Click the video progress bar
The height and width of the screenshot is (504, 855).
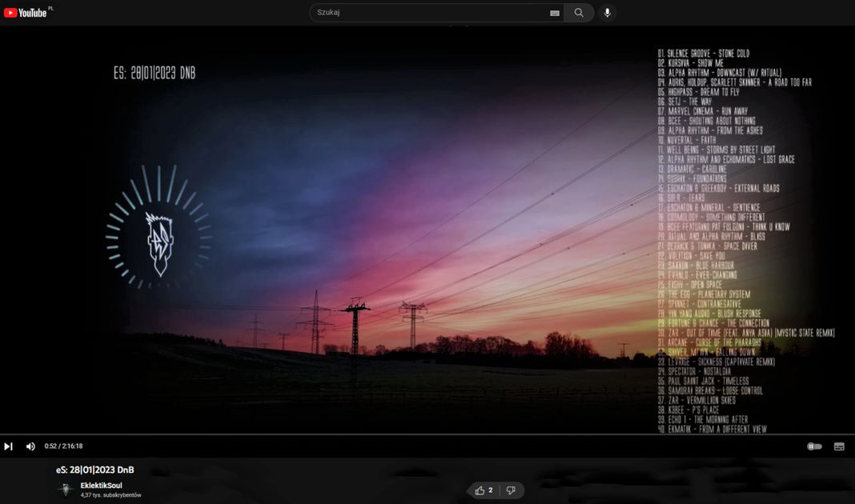point(400,435)
